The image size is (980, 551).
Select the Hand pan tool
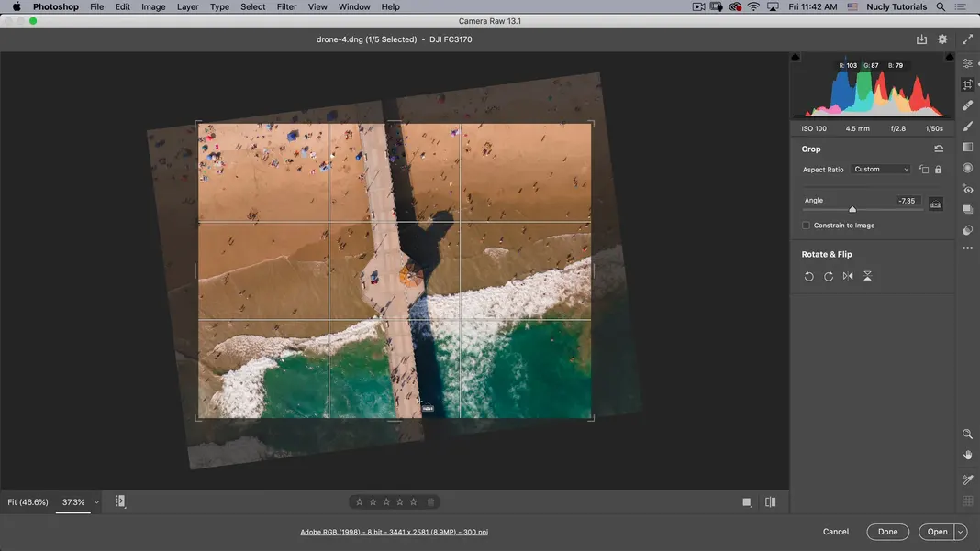pyautogui.click(x=967, y=455)
